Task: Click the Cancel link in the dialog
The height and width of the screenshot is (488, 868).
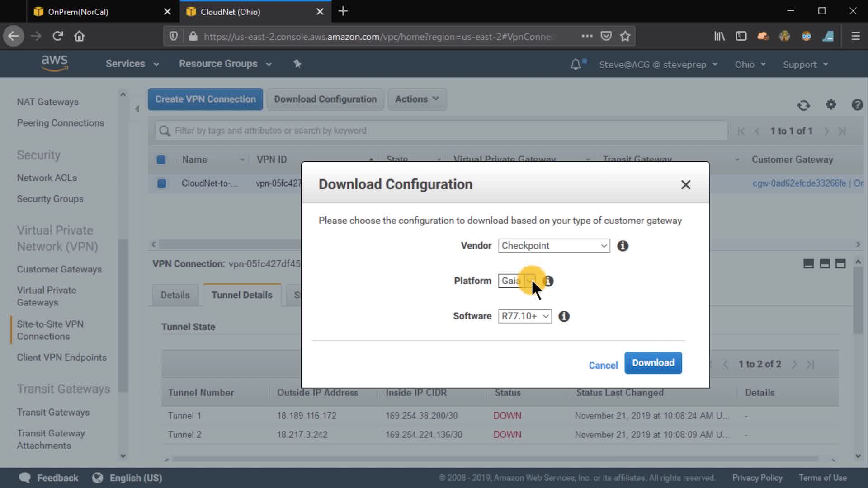Action: point(603,365)
